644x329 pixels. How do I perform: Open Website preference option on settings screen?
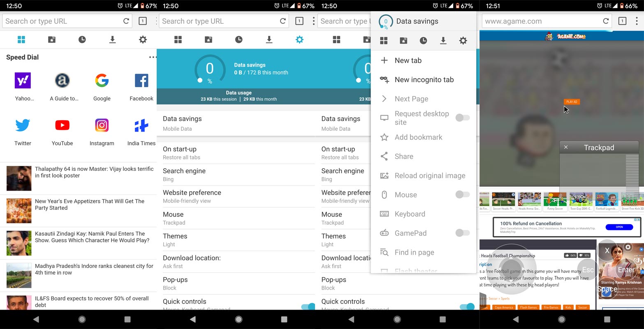coord(236,197)
